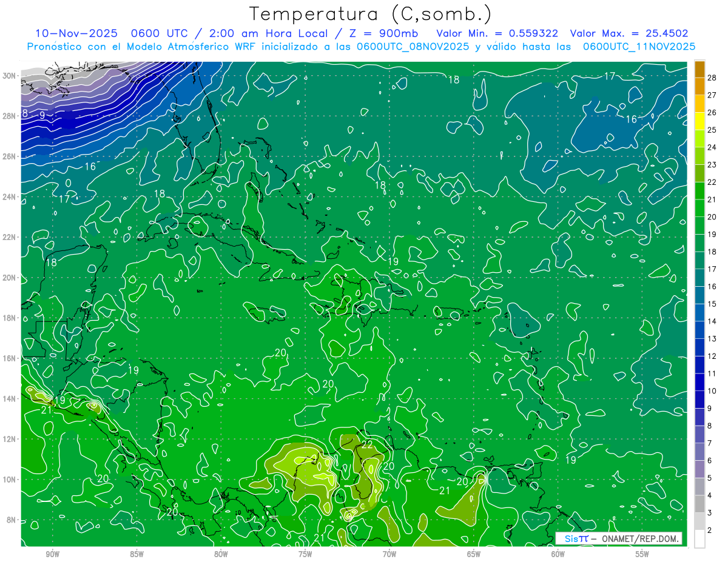Click the "11" value on the color scale

click(x=712, y=373)
